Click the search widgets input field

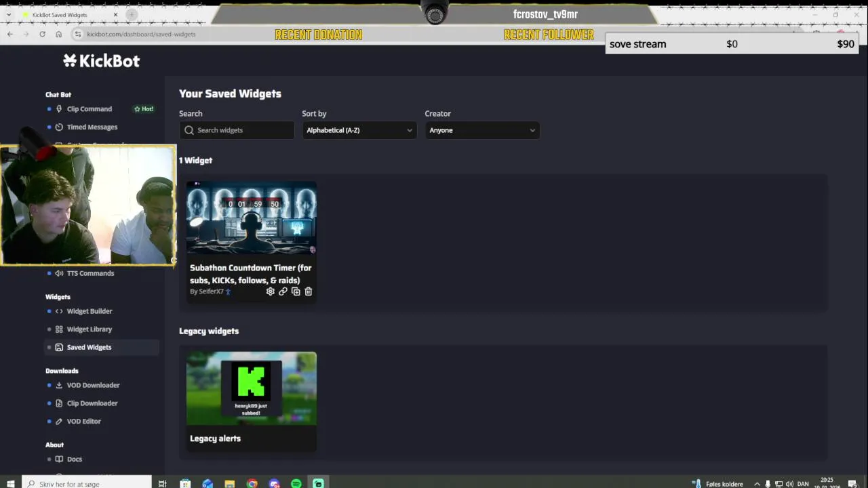point(237,130)
